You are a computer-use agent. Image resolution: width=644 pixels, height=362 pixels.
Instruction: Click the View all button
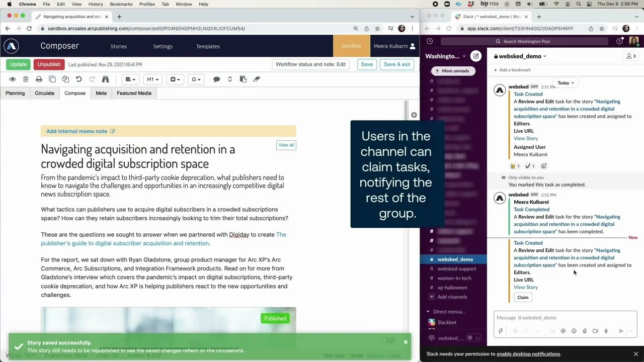[x=286, y=145]
